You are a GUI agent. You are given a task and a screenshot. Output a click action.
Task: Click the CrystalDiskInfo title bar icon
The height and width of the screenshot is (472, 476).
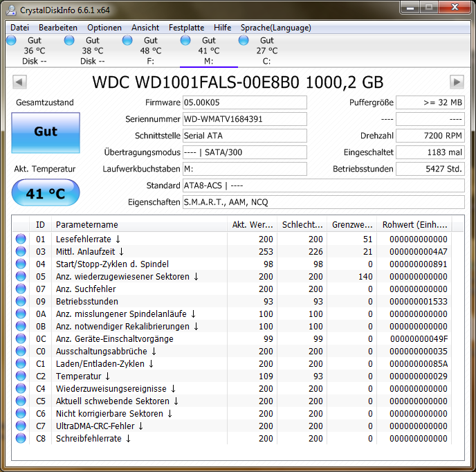click(12, 10)
